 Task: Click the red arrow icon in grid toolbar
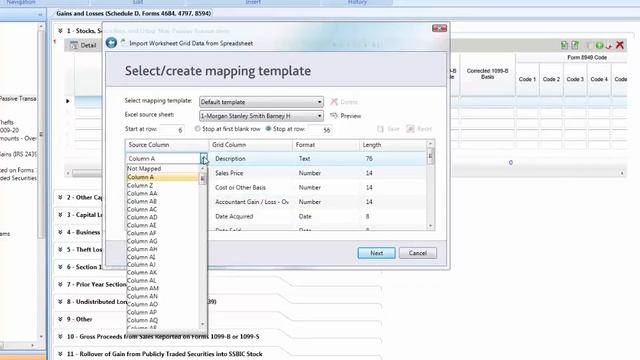point(609,45)
